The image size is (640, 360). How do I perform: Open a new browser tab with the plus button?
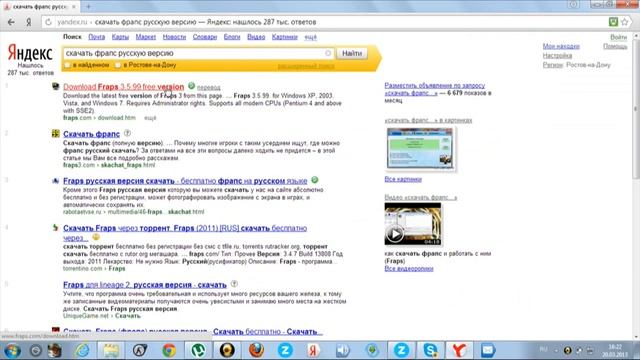point(88,7)
